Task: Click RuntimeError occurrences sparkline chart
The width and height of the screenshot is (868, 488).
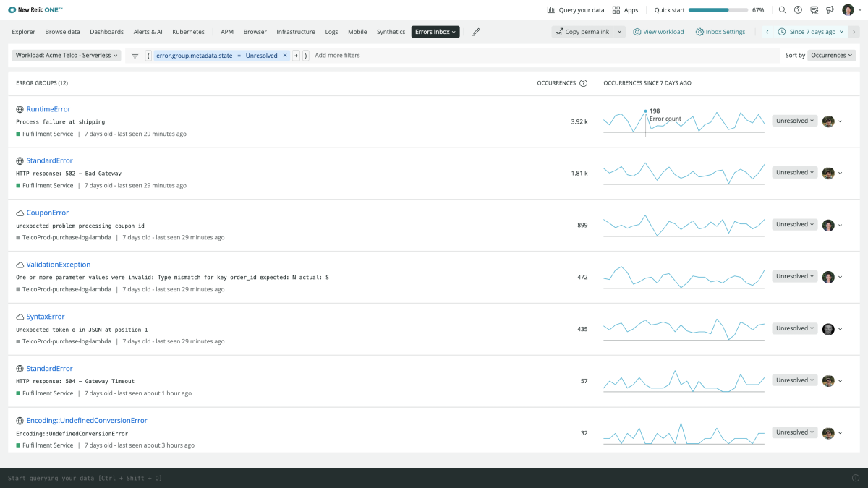Action: tap(684, 122)
